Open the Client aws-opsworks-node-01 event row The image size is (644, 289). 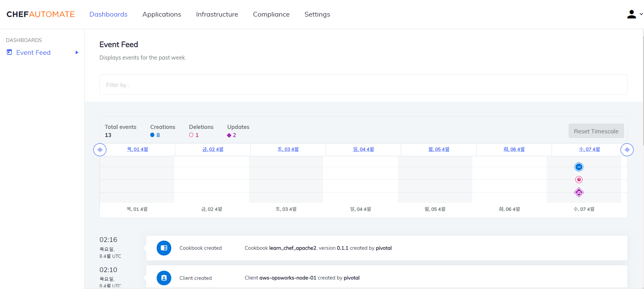tap(386, 277)
